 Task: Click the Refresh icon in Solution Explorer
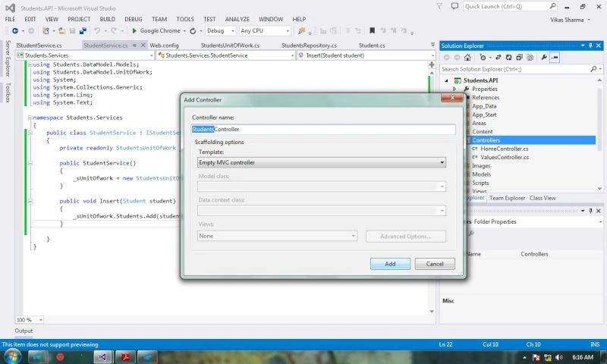[508, 57]
